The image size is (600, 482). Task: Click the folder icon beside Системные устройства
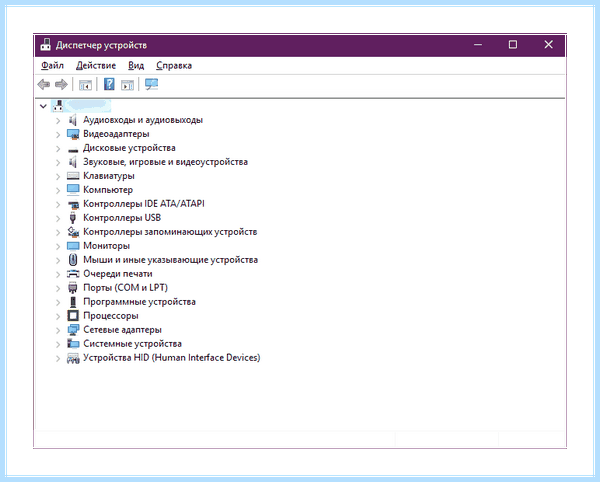[73, 344]
